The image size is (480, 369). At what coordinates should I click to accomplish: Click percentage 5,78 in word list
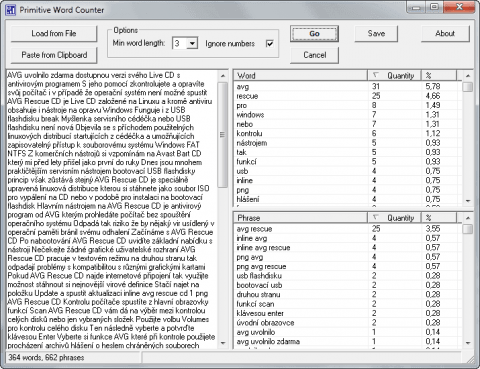433,87
